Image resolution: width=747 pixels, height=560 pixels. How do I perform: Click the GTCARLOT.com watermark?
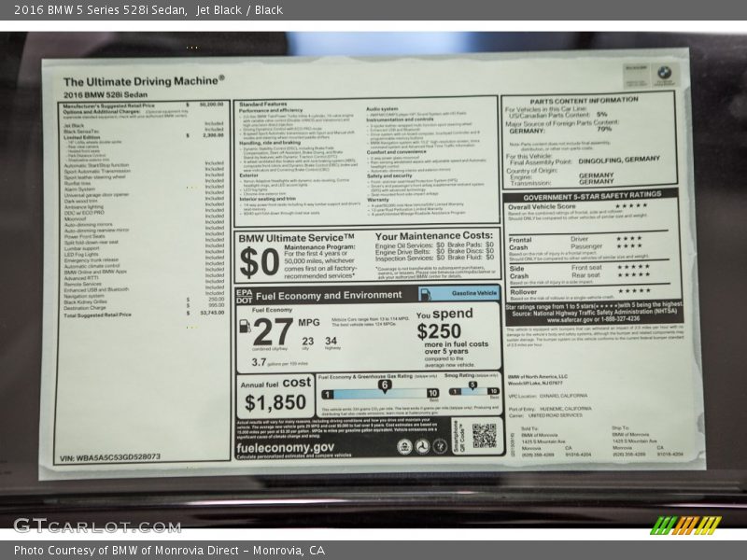96,525
